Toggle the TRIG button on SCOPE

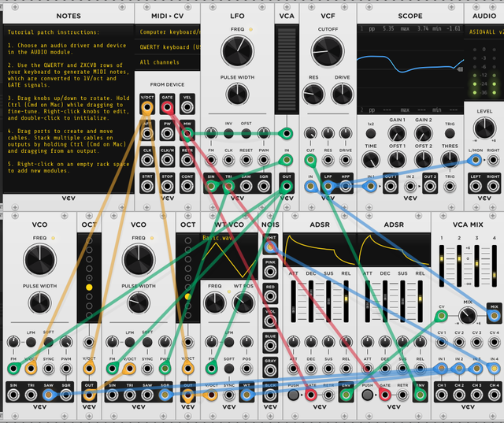pos(450,133)
